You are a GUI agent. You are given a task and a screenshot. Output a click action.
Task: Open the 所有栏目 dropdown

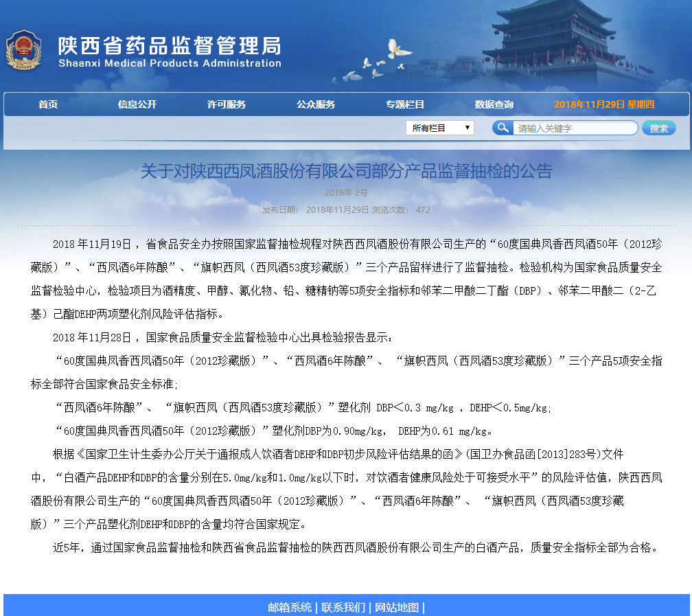(x=440, y=128)
